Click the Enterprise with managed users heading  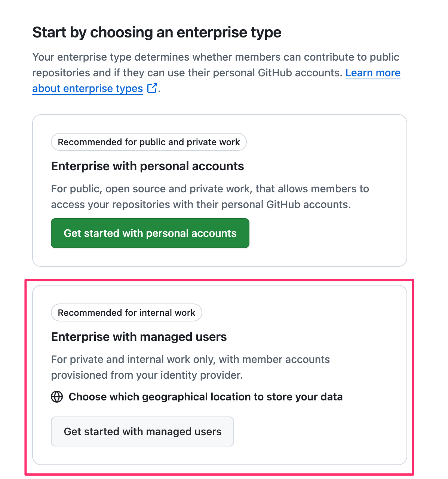(x=139, y=337)
